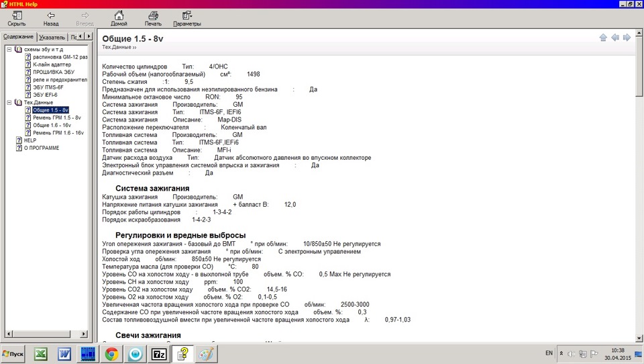
Task: Open Paint from the taskbar
Action: click(206, 354)
